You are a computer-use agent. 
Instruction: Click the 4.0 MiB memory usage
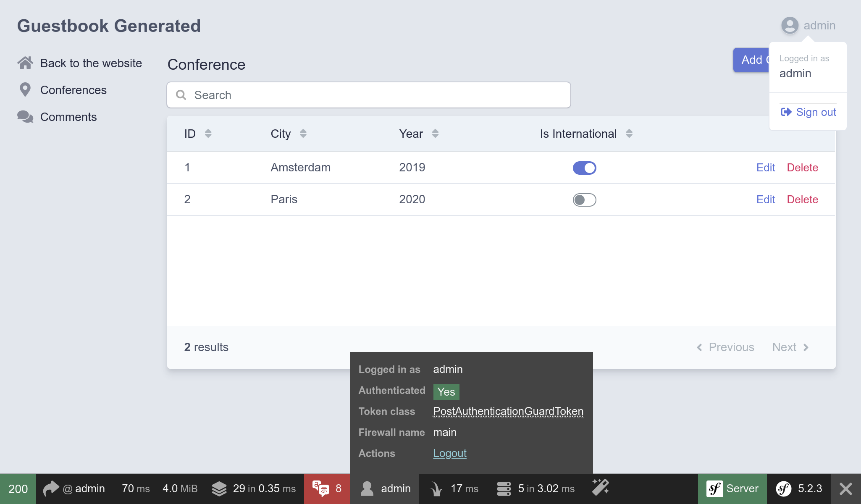[180, 488]
